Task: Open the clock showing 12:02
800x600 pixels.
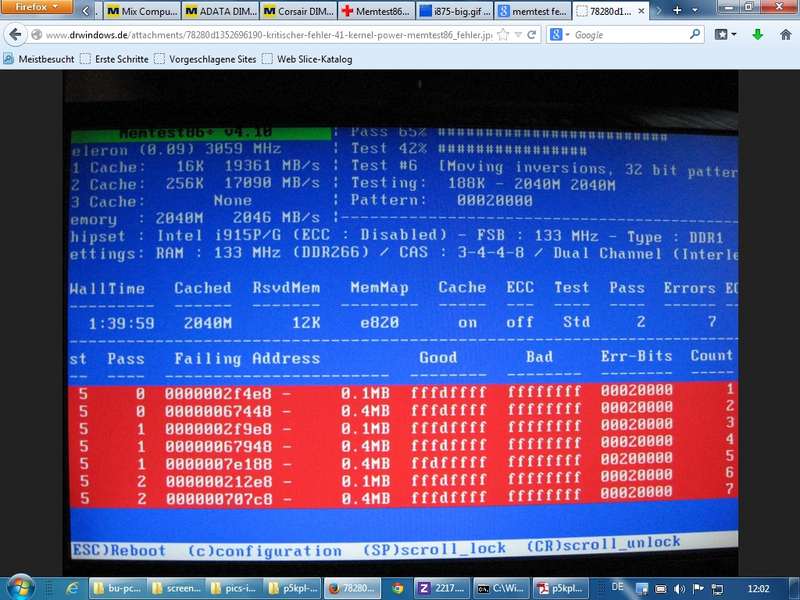Action: tap(758, 589)
